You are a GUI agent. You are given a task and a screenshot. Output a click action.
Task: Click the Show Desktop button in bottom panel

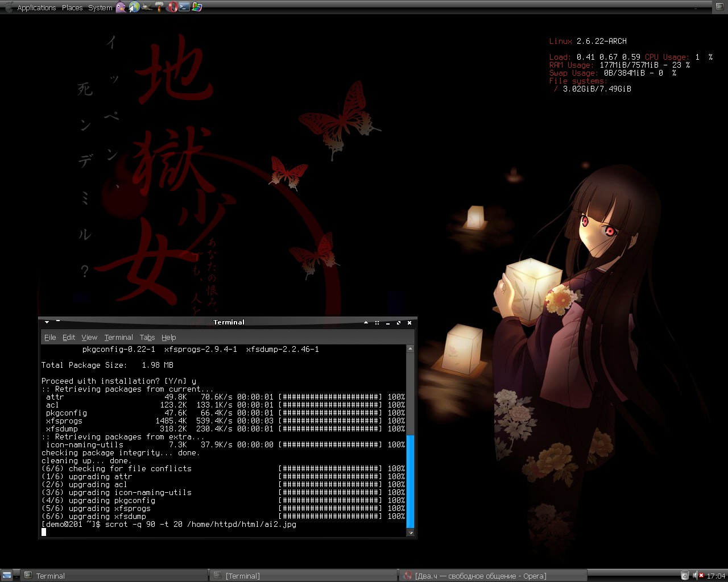pos(7,575)
